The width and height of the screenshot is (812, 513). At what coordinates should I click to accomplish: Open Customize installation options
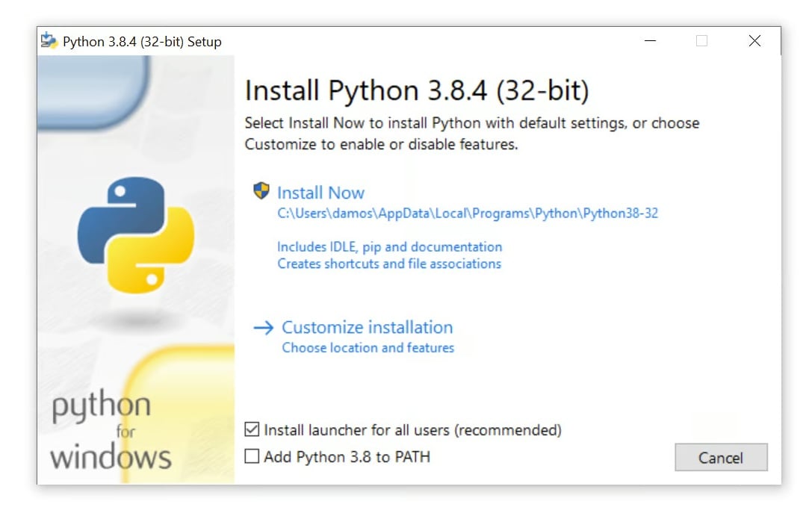pyautogui.click(x=367, y=328)
